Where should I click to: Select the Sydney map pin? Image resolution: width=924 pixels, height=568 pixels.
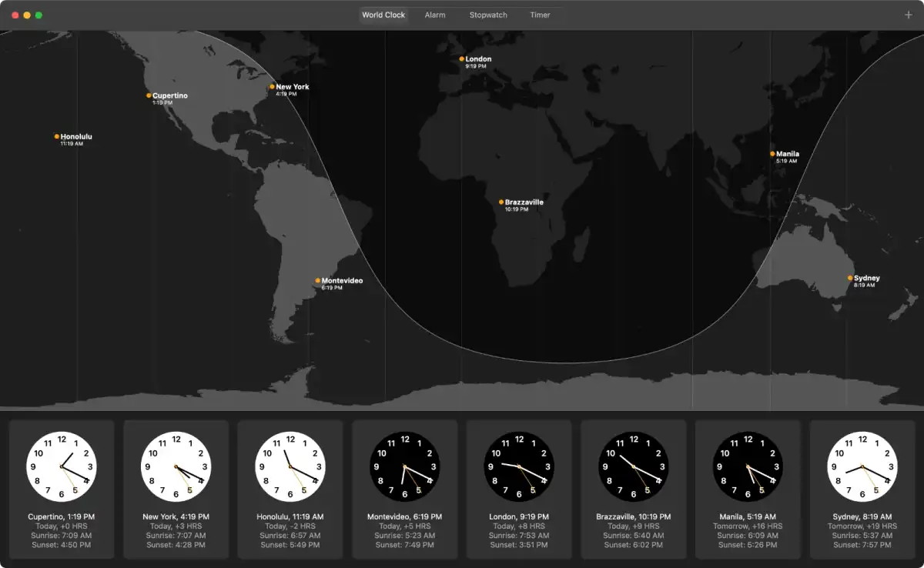[850, 278]
